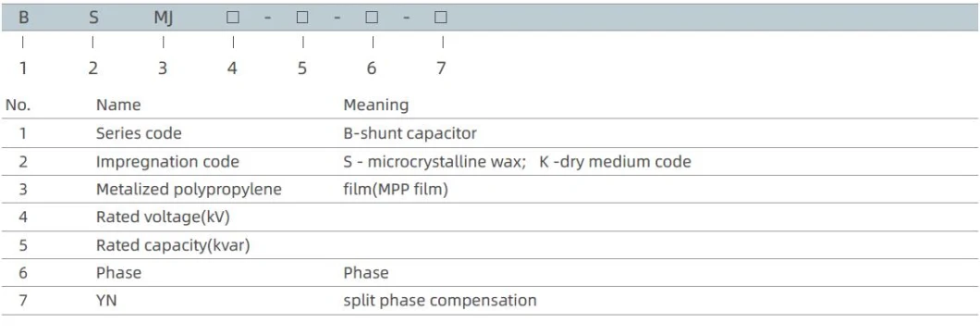980x335 pixels.
Task: Select the letter B in the model header
Action: (24, 19)
